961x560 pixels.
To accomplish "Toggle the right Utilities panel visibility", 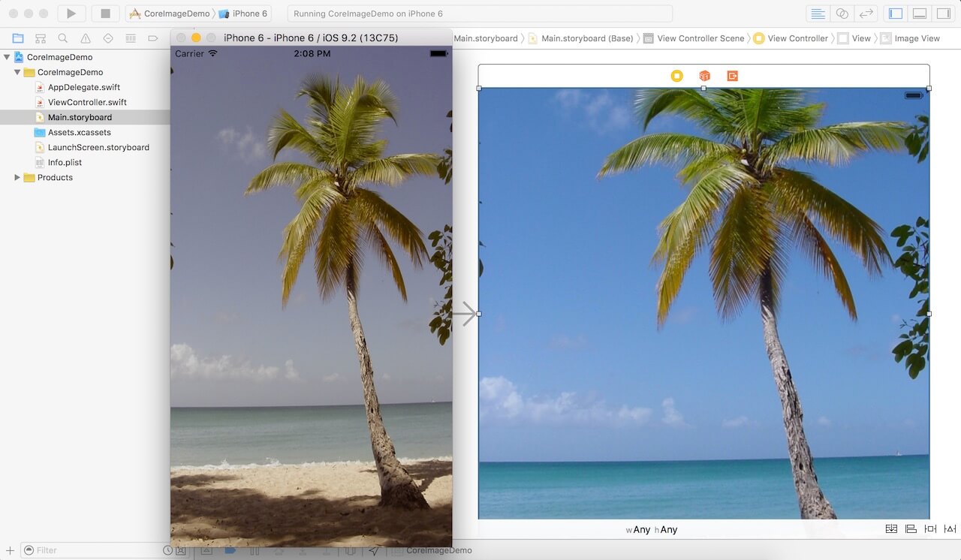I will point(944,13).
